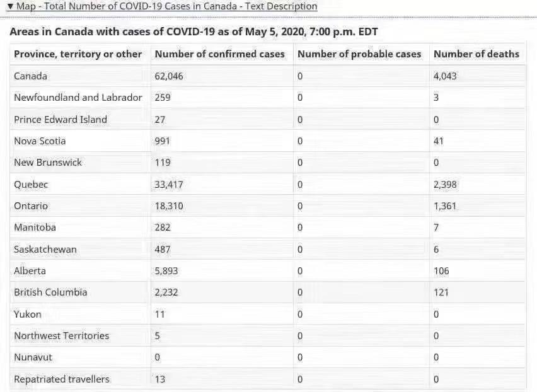Click Ontario's deaths value 1,361
537x392 pixels.
pos(445,206)
